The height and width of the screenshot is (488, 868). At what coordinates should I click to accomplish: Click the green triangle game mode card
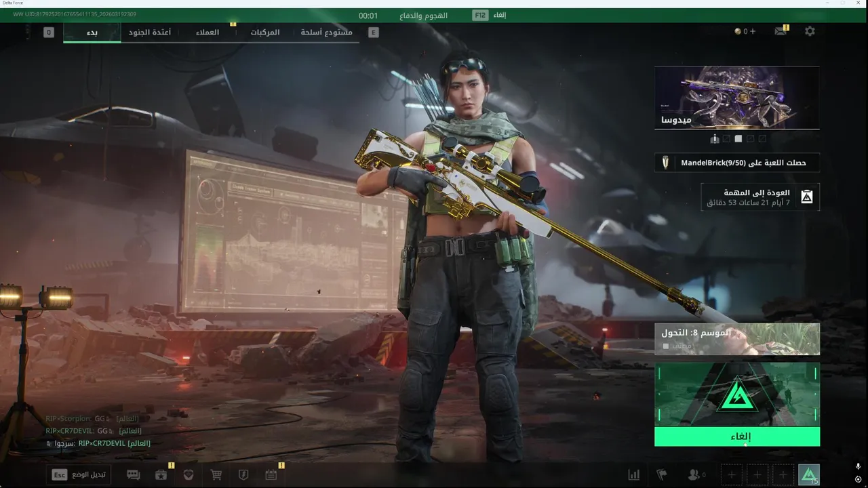[x=737, y=394]
